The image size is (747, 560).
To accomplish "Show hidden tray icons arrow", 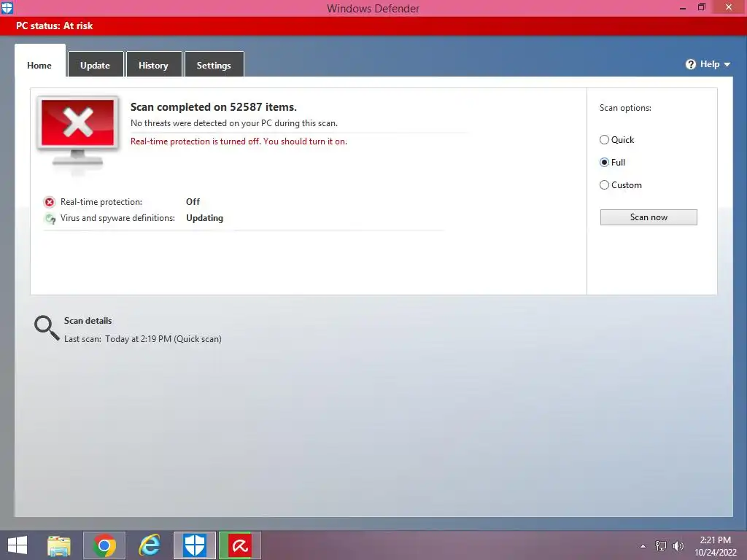I will (x=643, y=546).
